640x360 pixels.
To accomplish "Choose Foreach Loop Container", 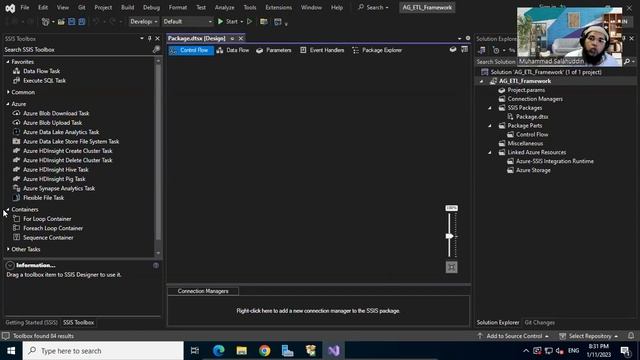I will [x=53, y=229].
